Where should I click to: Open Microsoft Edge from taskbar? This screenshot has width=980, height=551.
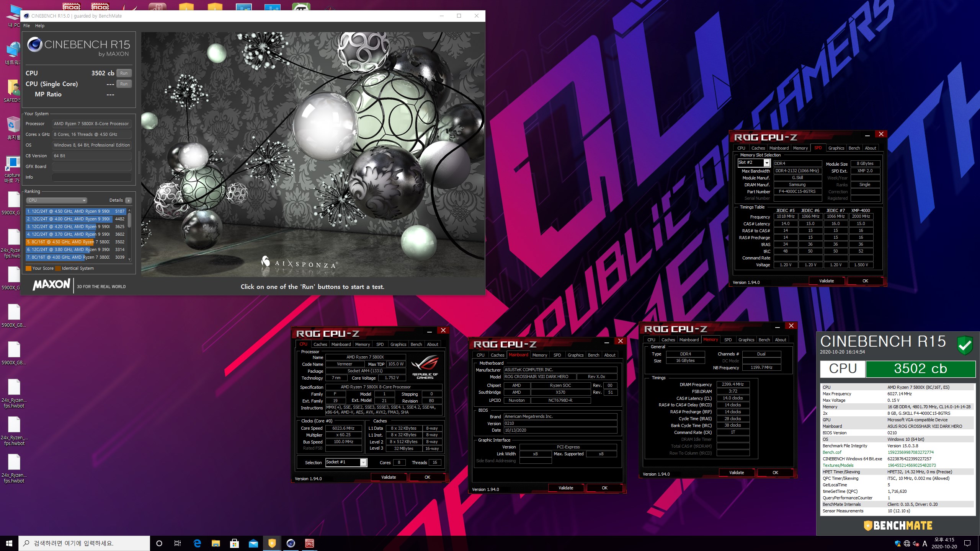198,543
